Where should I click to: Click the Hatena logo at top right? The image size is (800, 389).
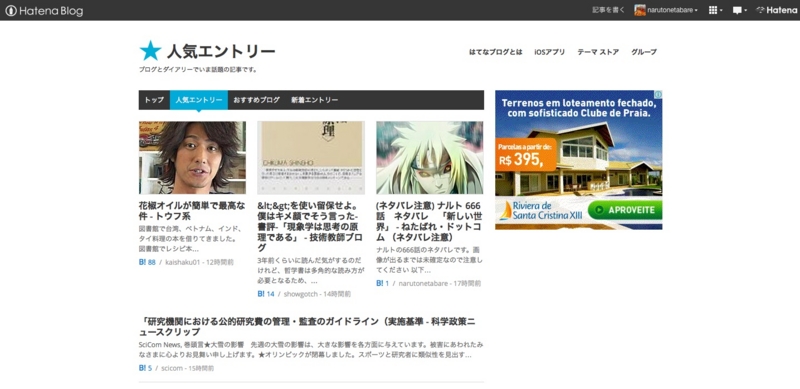776,10
